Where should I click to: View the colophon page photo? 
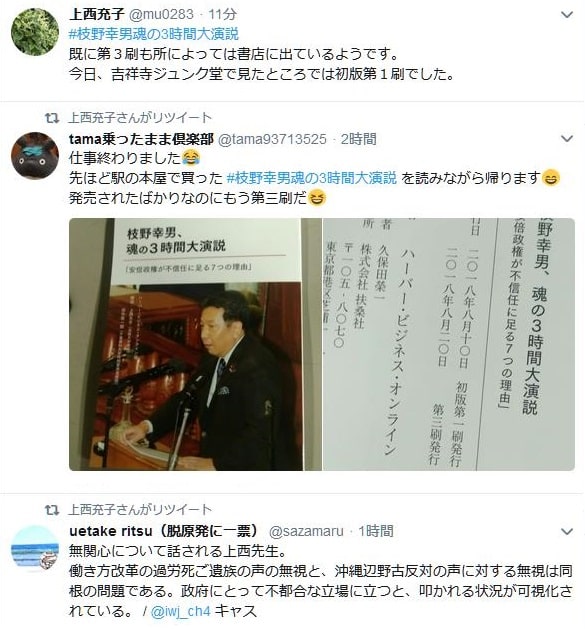pos(449,344)
